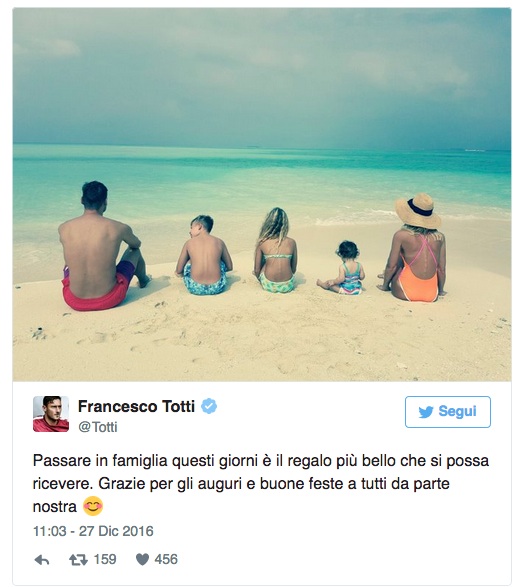Open the 11:03 - 27 Dic 2016 timestamp
This screenshot has height=587, width=517.
[93, 531]
